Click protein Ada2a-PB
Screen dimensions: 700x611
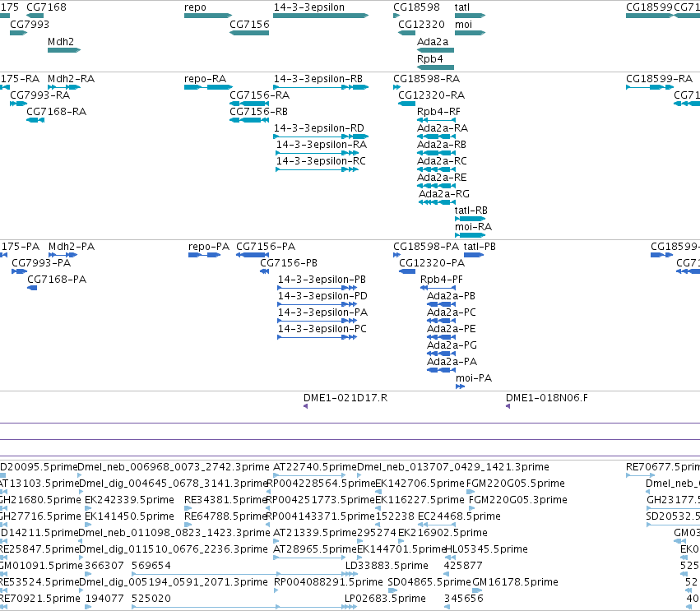tap(441, 304)
